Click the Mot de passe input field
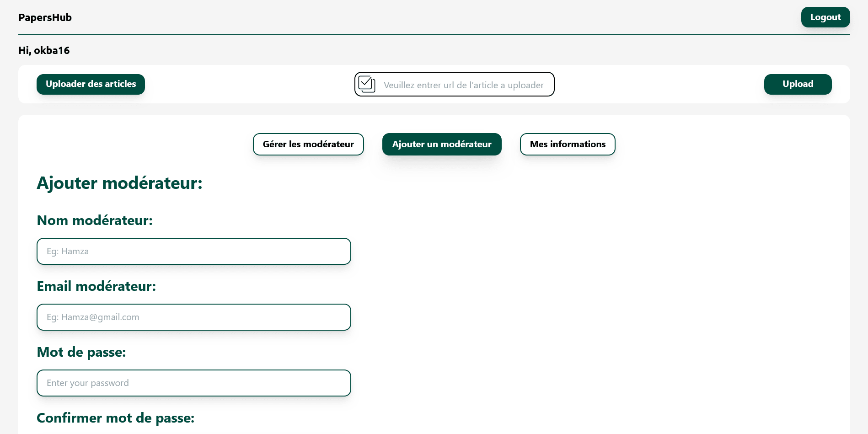868x434 pixels. point(194,383)
